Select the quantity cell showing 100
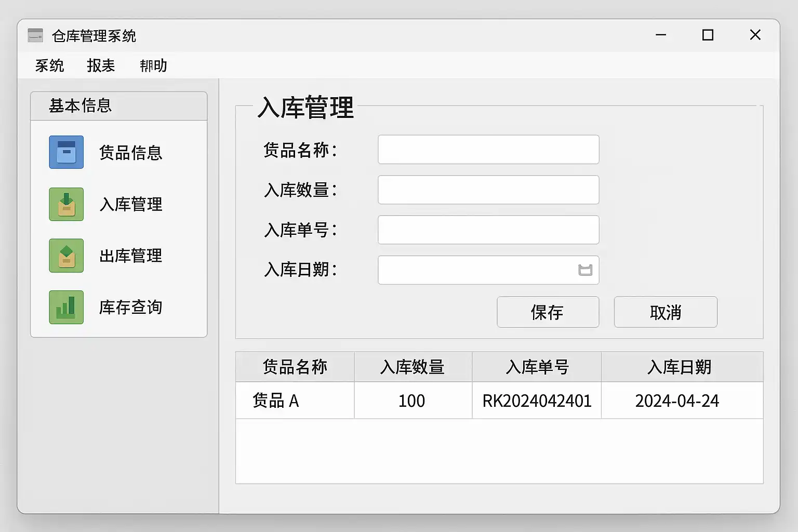Image resolution: width=798 pixels, height=532 pixels. (x=413, y=401)
